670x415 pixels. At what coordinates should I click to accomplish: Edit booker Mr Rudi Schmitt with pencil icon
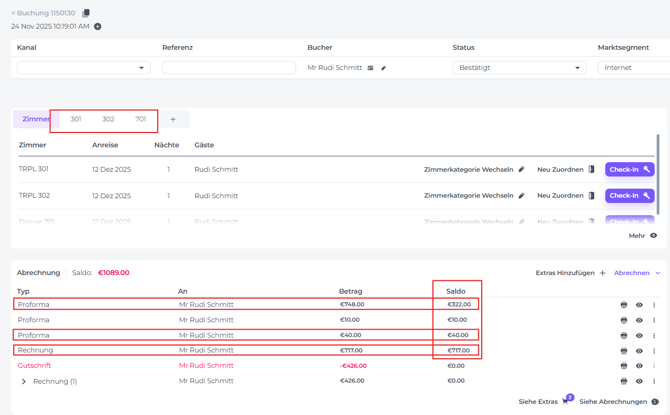pos(384,68)
